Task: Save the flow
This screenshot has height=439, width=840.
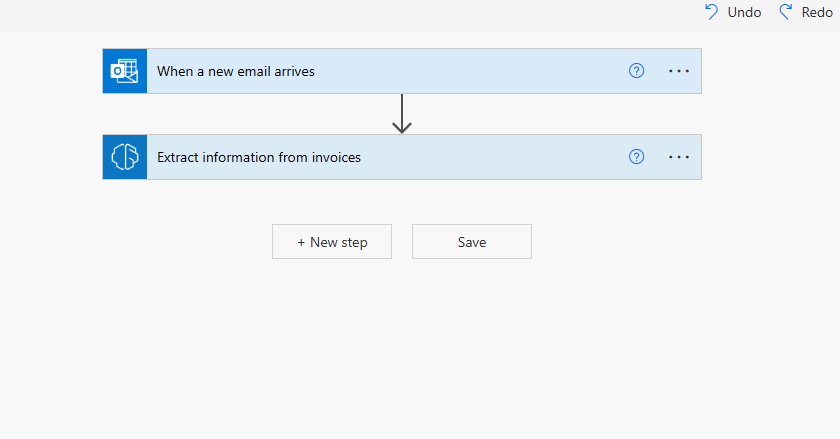Action: [x=472, y=242]
